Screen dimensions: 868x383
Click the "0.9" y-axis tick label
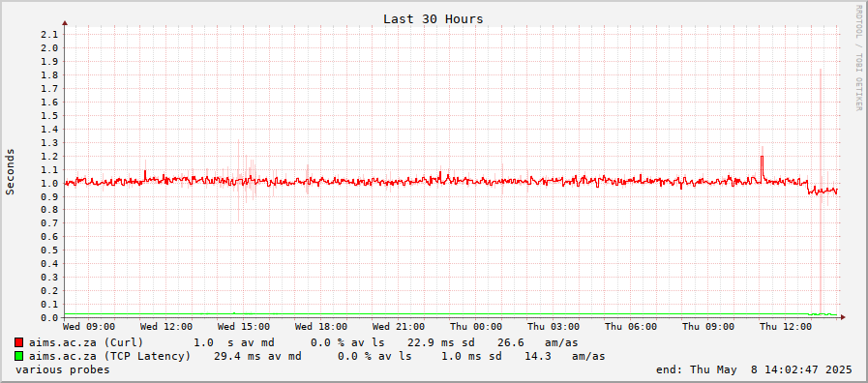click(x=48, y=196)
